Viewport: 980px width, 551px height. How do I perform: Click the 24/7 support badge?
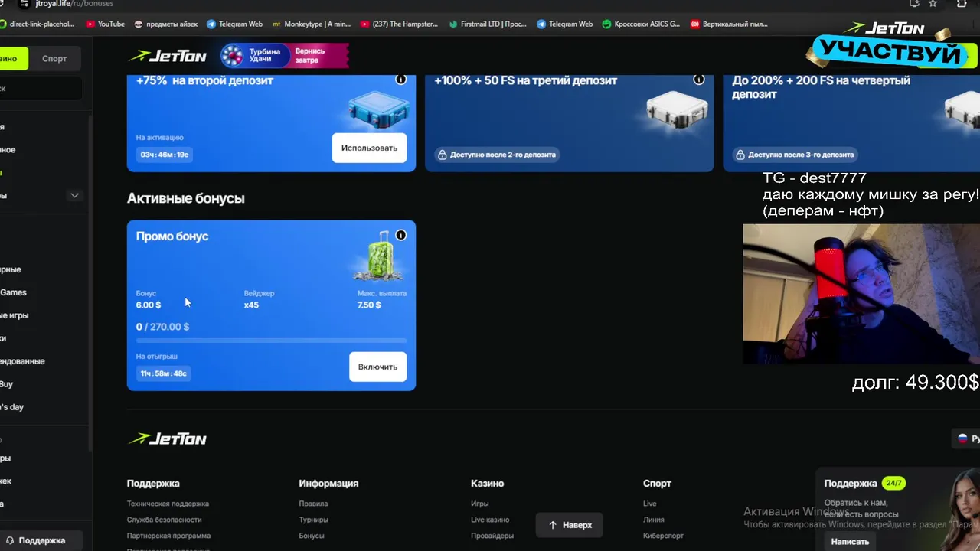[x=893, y=484]
